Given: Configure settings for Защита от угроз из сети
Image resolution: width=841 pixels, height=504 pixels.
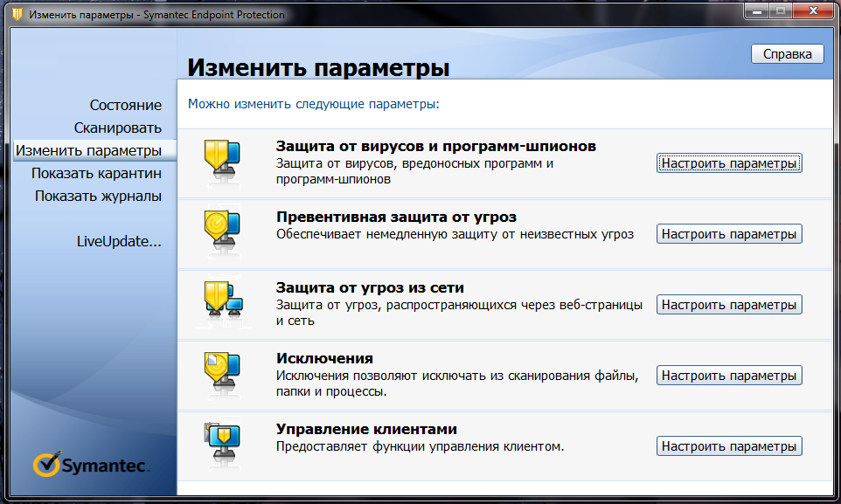Looking at the screenshot, I should click(728, 305).
